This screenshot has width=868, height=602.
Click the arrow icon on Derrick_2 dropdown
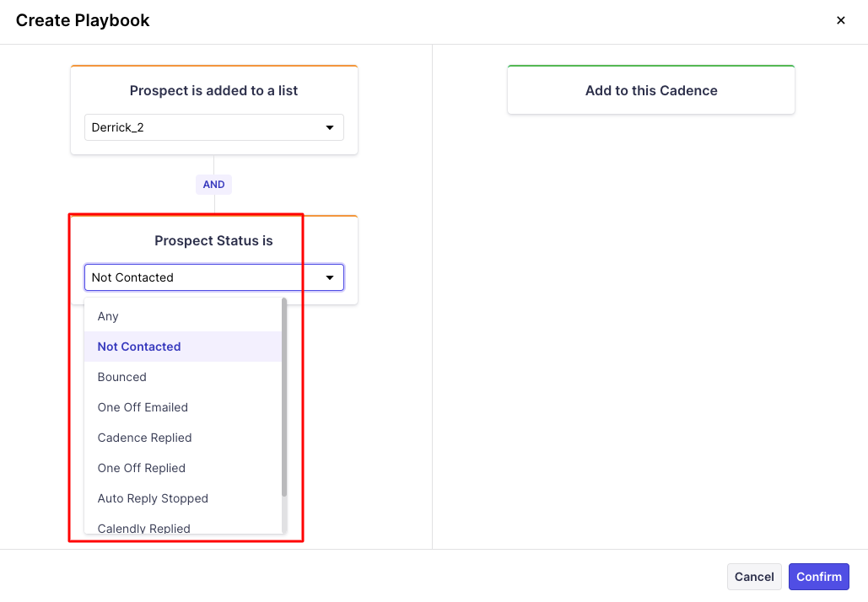330,128
